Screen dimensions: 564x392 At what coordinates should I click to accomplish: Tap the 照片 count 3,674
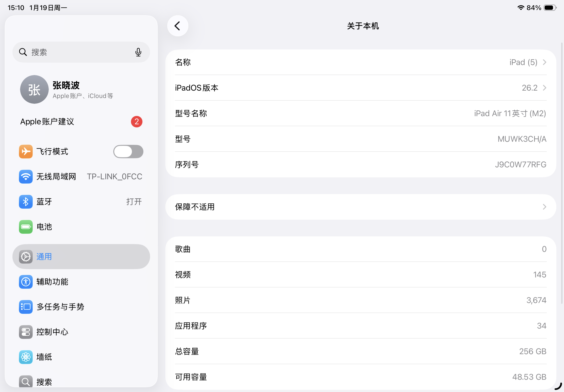[x=536, y=300]
